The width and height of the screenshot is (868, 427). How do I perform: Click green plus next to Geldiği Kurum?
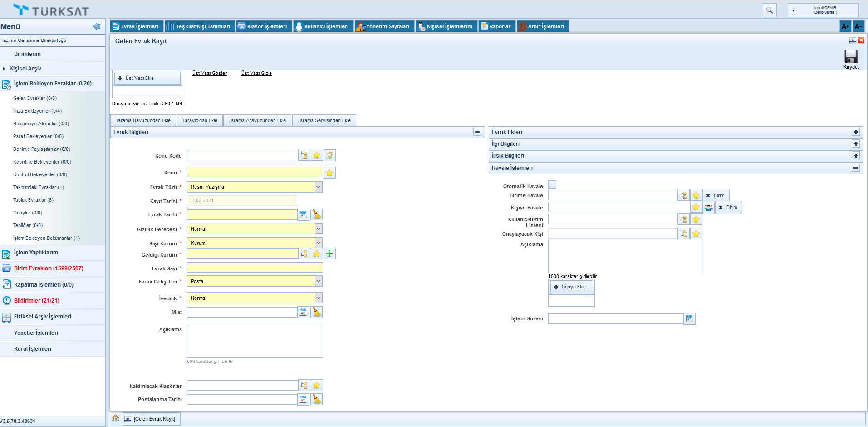tap(329, 253)
